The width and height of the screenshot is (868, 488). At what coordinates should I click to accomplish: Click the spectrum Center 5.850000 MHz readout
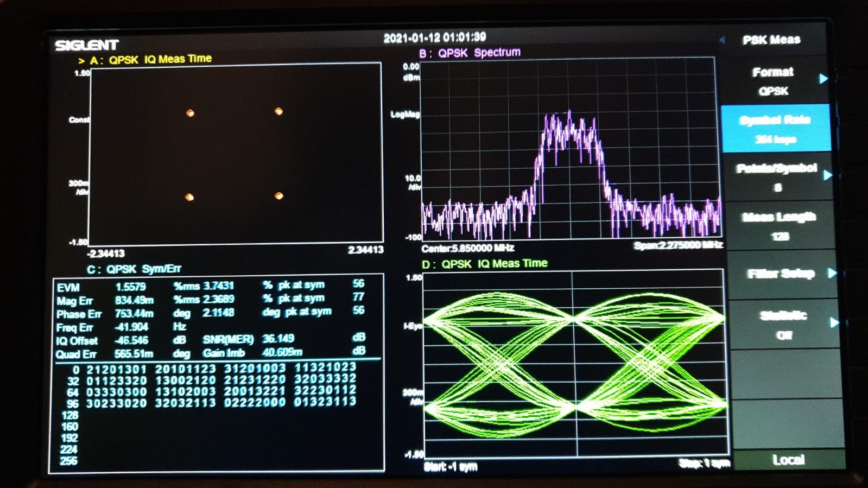(467, 248)
